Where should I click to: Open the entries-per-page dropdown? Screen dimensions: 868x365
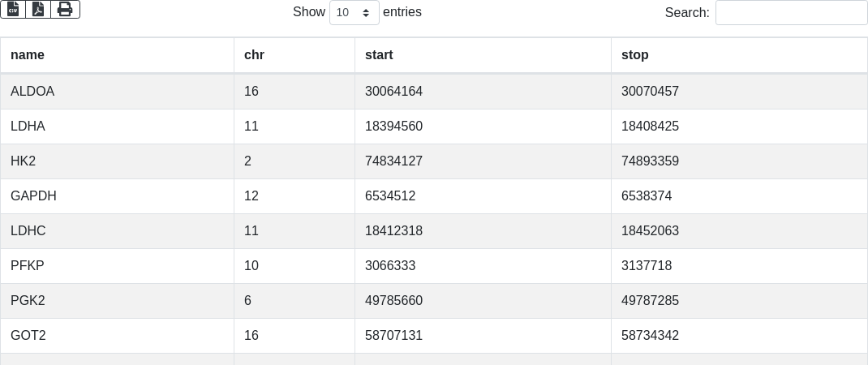tap(355, 12)
